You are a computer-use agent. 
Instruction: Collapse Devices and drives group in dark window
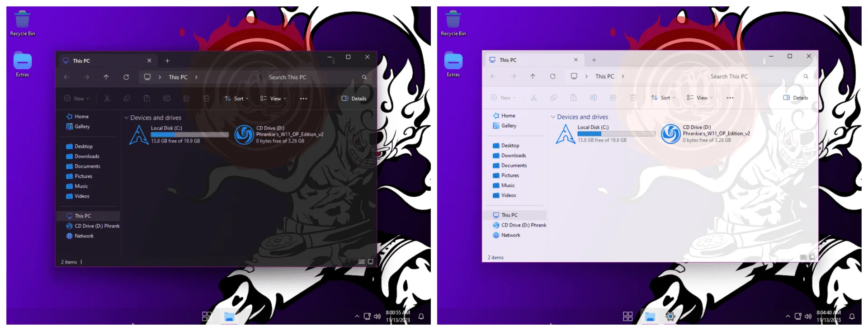pyautogui.click(x=126, y=118)
